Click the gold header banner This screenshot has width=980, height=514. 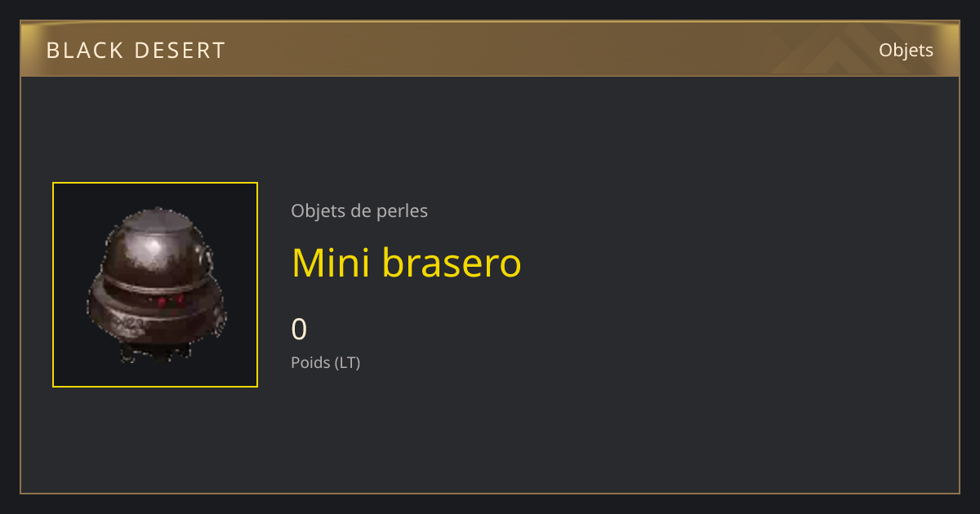490,49
